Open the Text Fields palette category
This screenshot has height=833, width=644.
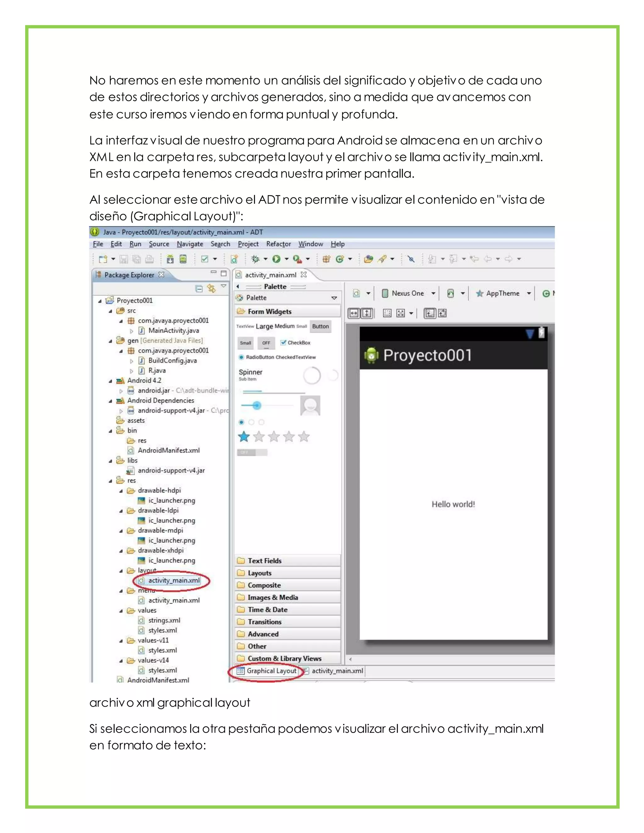tap(287, 561)
